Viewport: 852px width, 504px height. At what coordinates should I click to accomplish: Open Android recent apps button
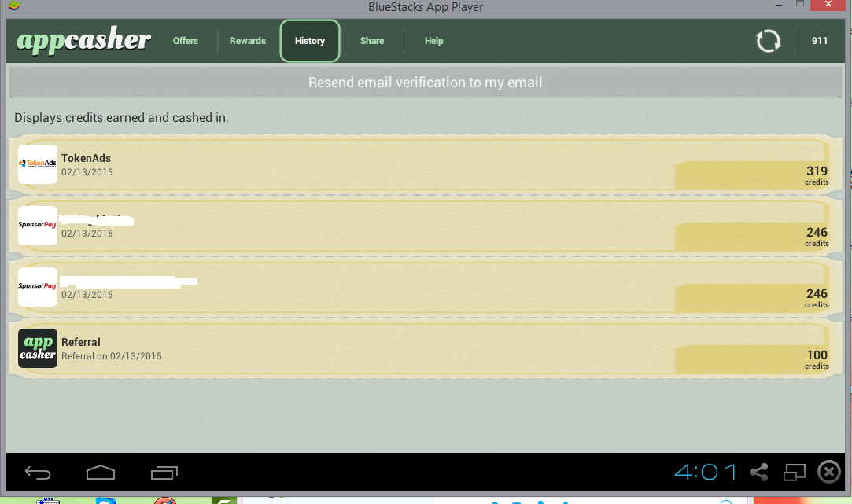click(x=164, y=473)
